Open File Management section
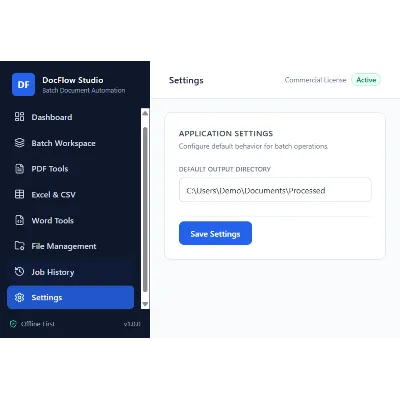Screen dimensions: 400x400 70,246
